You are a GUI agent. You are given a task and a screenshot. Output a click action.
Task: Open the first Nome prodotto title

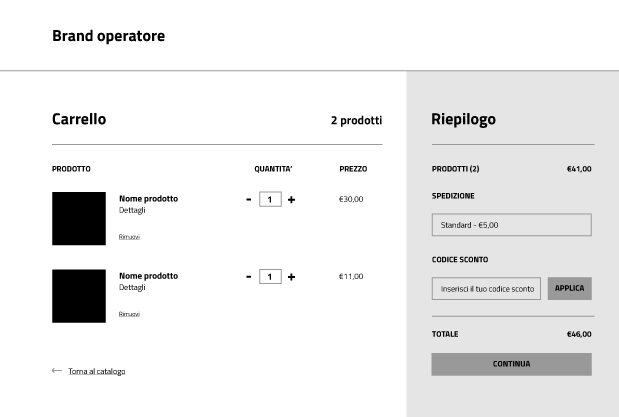[148, 199]
